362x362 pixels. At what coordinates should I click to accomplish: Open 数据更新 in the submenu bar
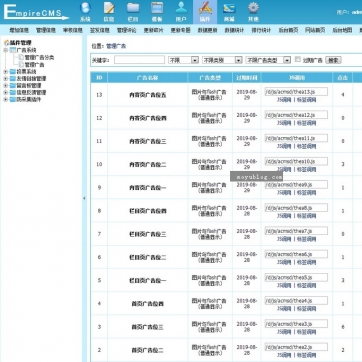pos(207,30)
